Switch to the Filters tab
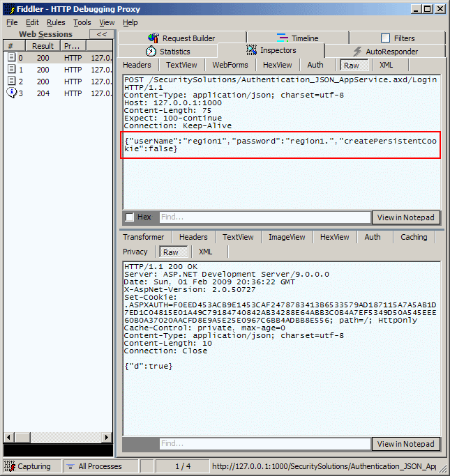 pyautogui.click(x=398, y=38)
